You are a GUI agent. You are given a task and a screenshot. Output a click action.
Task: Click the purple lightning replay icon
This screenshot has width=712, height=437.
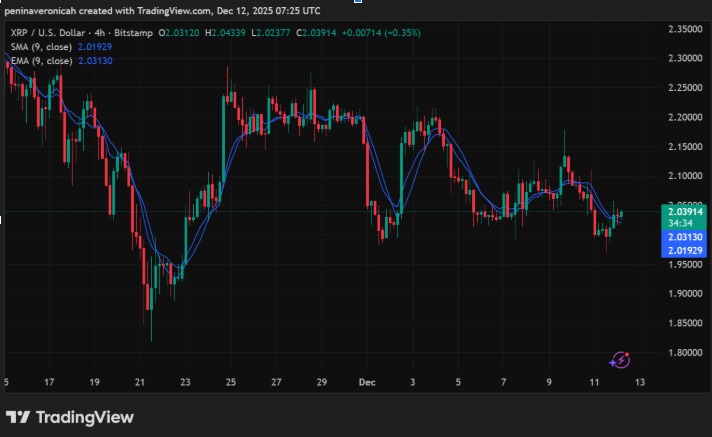point(620,360)
